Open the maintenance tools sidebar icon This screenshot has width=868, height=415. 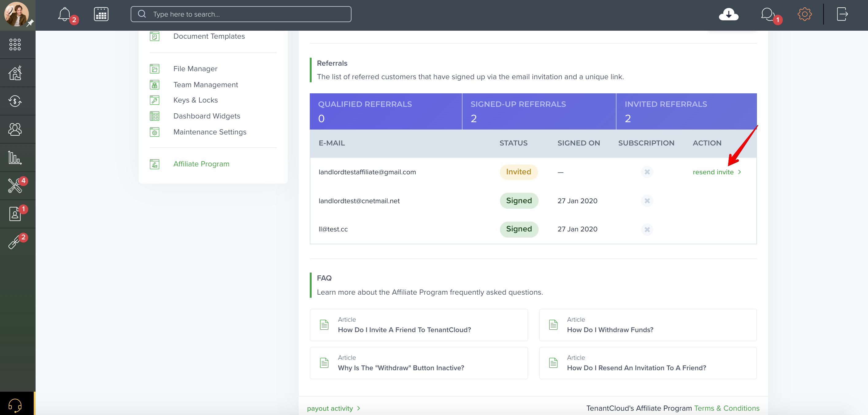pyautogui.click(x=15, y=185)
